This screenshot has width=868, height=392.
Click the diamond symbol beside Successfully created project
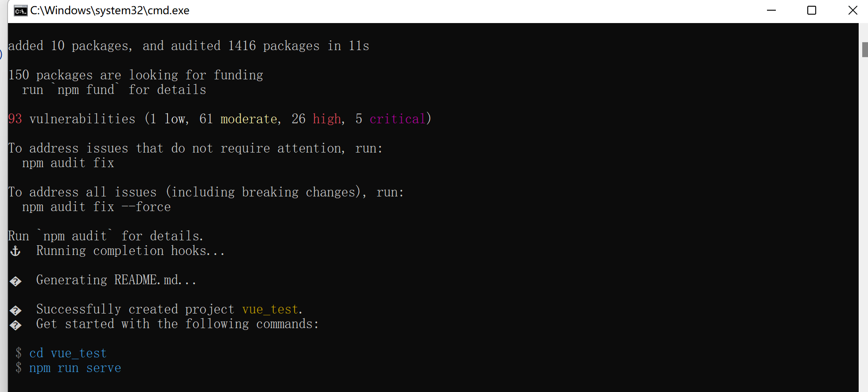coord(16,310)
